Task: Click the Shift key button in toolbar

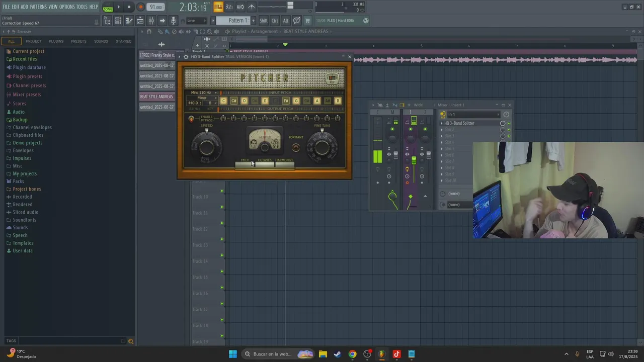Action: [x=264, y=21]
